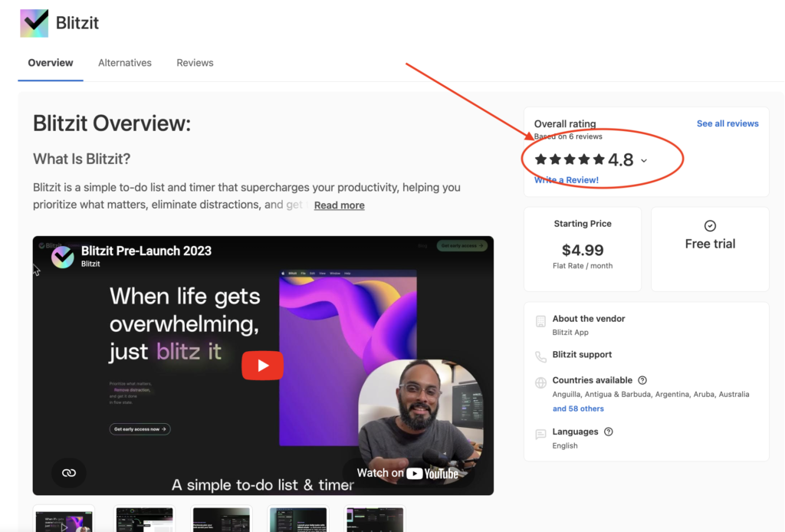Select the third screenshot thumbnail
This screenshot has height=532, width=785.
point(221,519)
